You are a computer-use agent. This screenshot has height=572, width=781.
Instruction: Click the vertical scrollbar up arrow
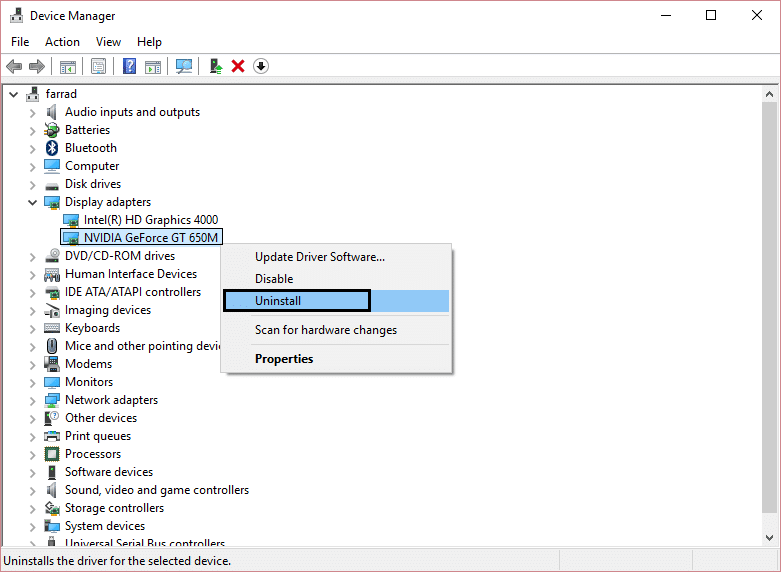[x=770, y=94]
